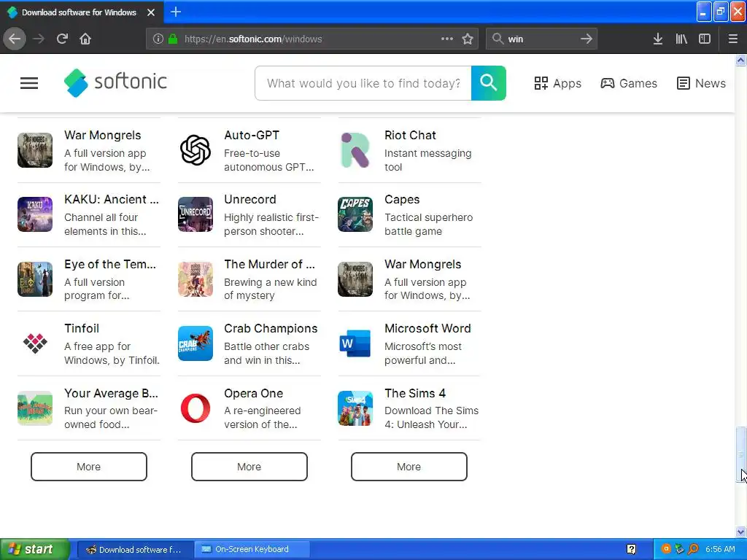Open the Eye of the Temple icon
Image resolution: width=747 pixels, height=560 pixels.
pyautogui.click(x=35, y=279)
